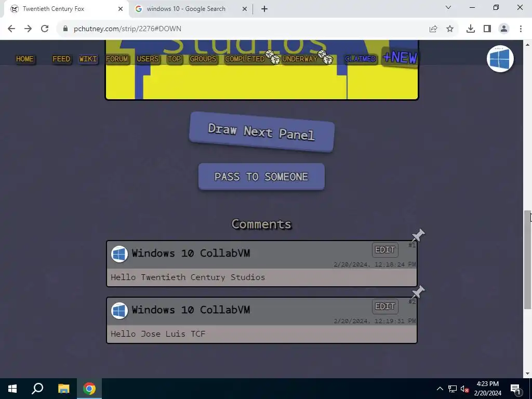Open Chrome three-dot menu
Image resolution: width=532 pixels, height=399 pixels.
[521, 29]
